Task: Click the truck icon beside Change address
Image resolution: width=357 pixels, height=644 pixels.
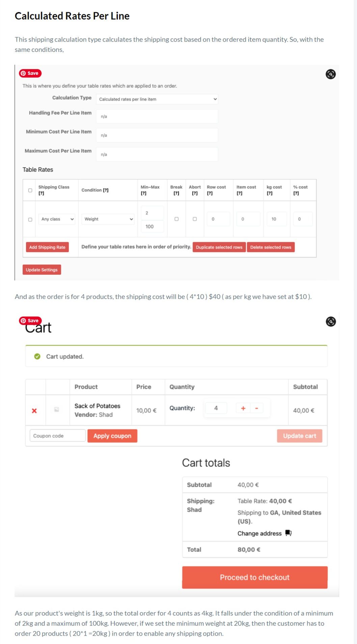Action: click(x=288, y=533)
